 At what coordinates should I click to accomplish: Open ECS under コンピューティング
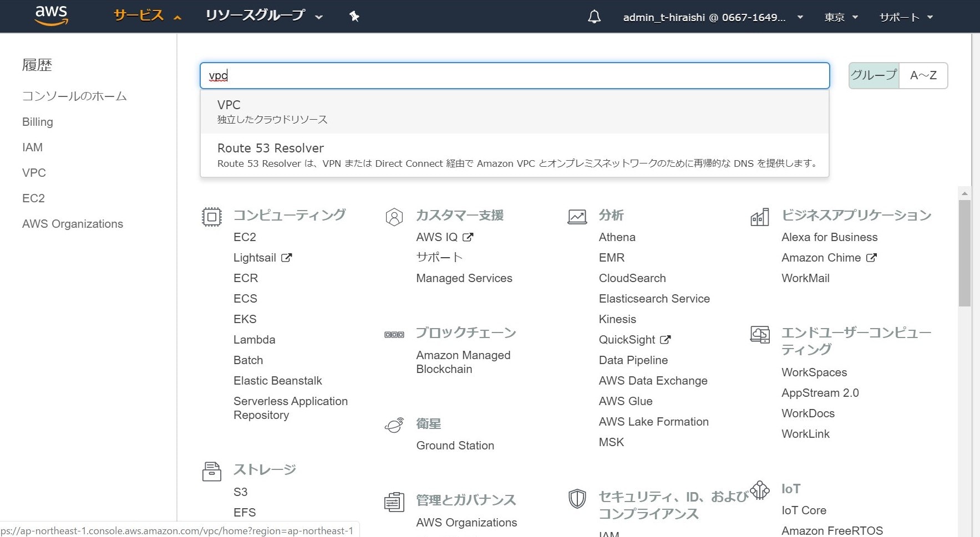[245, 299]
